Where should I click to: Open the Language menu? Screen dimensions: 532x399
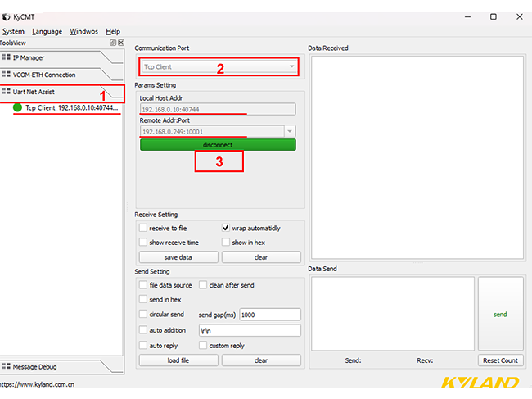coord(47,32)
